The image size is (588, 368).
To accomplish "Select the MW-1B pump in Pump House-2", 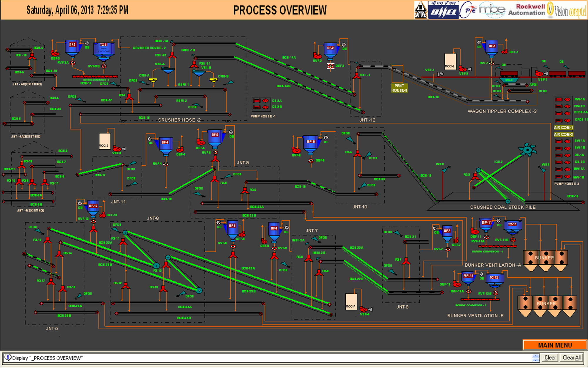I will click(x=567, y=177).
